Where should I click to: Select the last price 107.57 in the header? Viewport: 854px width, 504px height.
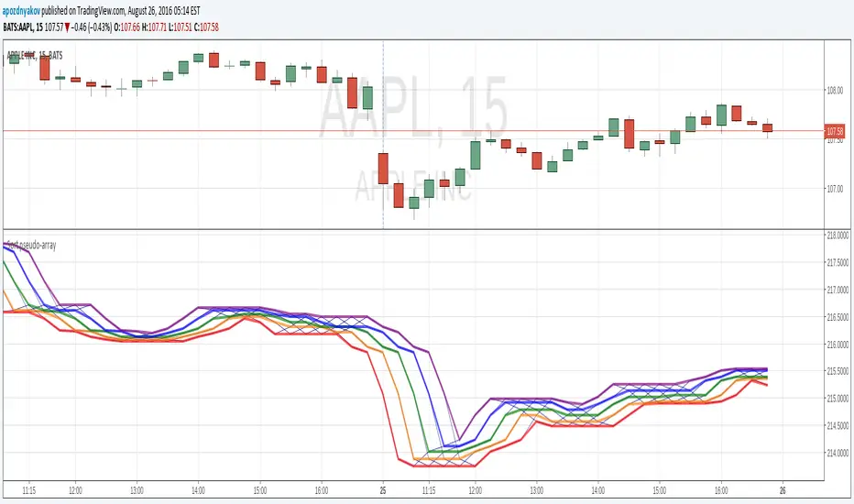tap(54, 27)
